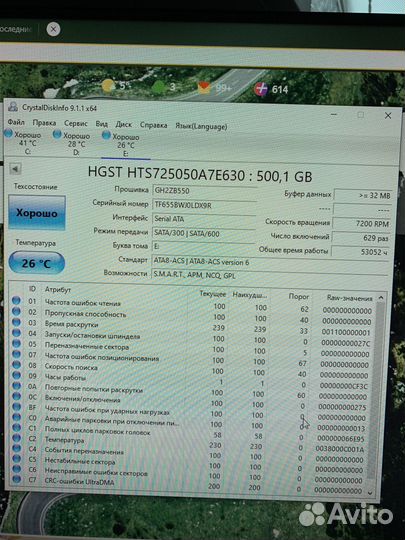Click status icon for Запуски/остановки шпинделя

pos(16,333)
